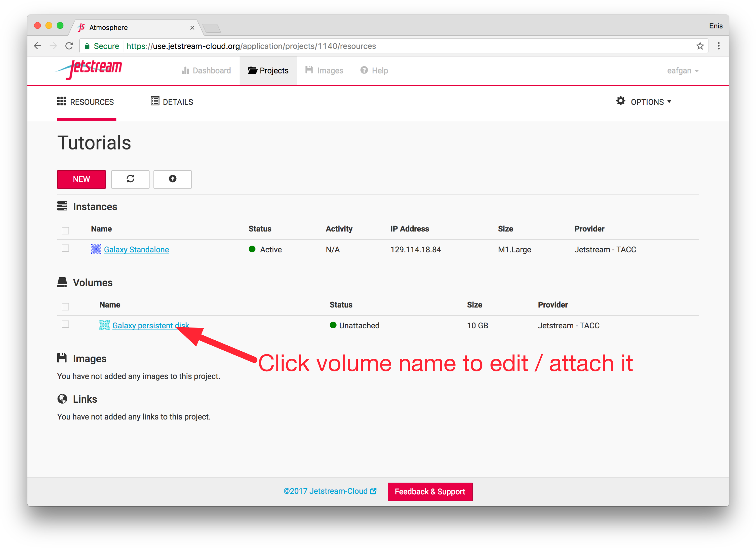
Task: Click the Help question mark icon
Action: tap(364, 70)
